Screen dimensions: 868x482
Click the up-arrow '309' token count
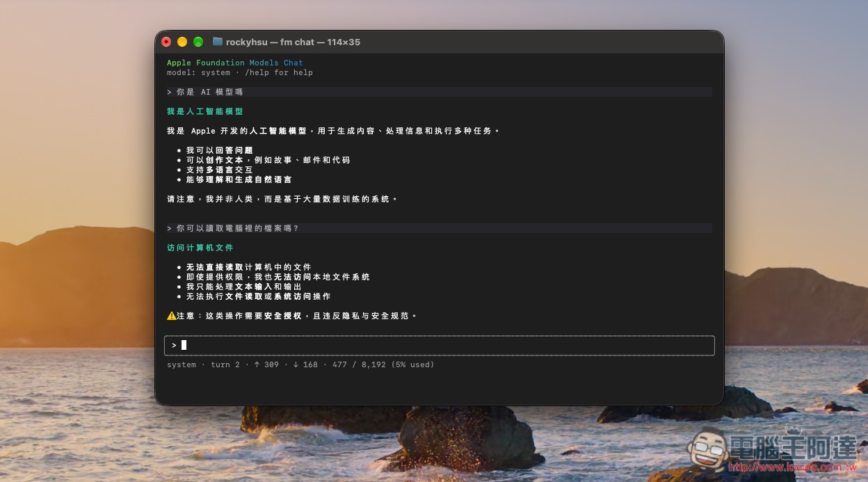coord(266,364)
